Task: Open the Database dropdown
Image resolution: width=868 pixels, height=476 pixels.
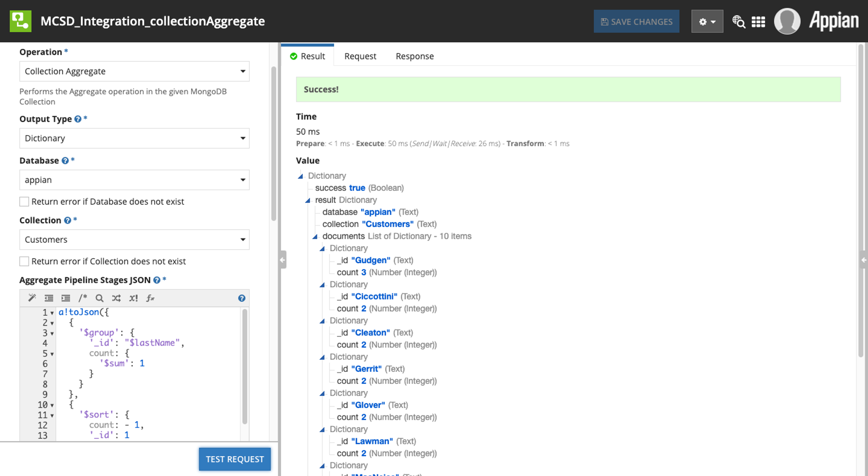Action: click(x=134, y=180)
